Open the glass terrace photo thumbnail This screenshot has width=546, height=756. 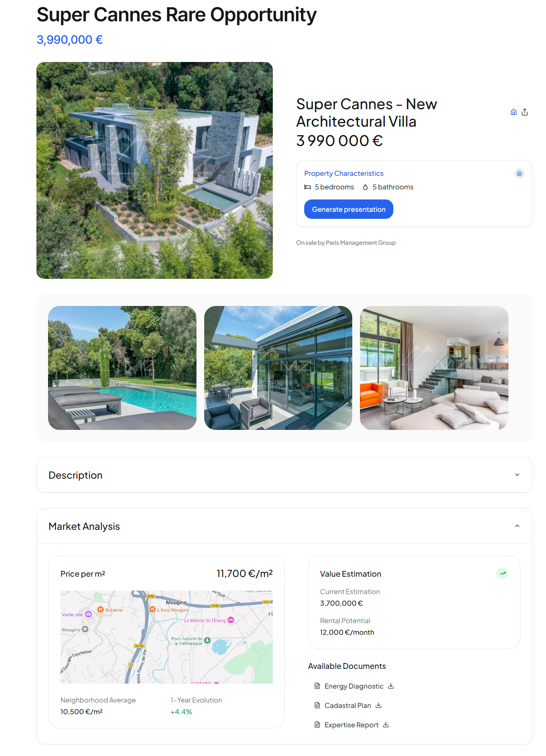pos(278,368)
